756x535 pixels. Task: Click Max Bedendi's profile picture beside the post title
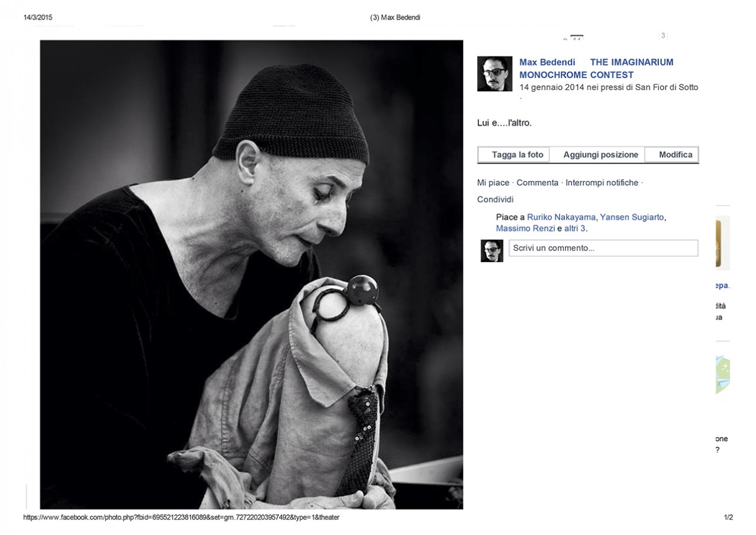tap(495, 73)
